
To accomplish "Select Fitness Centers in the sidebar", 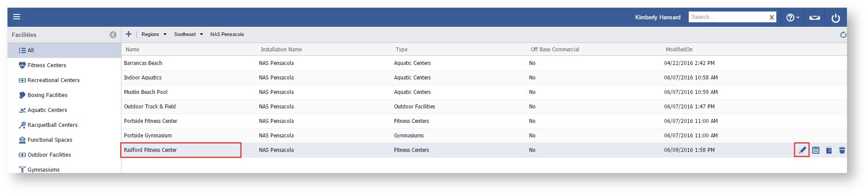I will tap(46, 65).
